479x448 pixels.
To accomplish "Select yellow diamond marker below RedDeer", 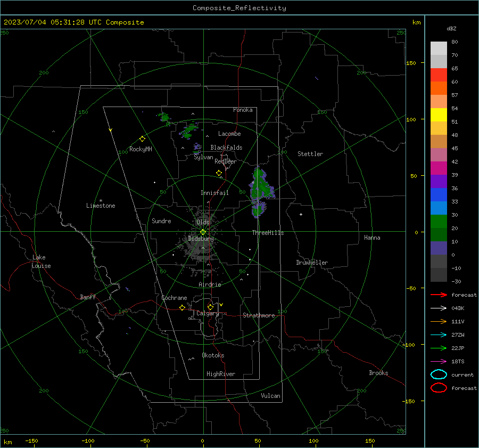I will pos(219,173).
